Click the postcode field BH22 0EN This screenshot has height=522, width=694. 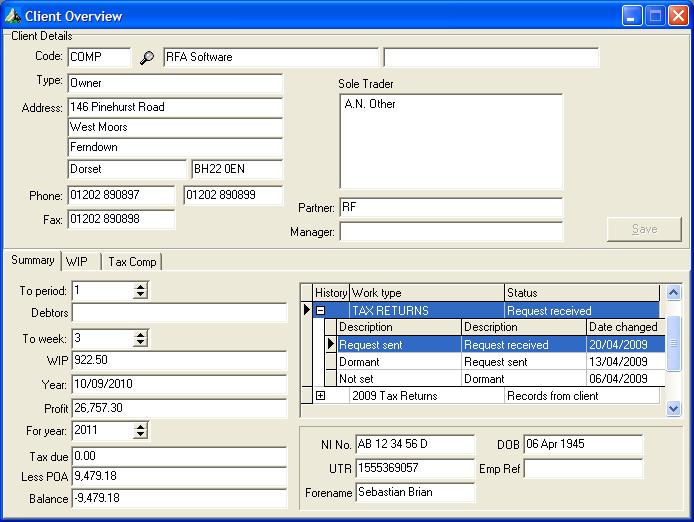237,169
